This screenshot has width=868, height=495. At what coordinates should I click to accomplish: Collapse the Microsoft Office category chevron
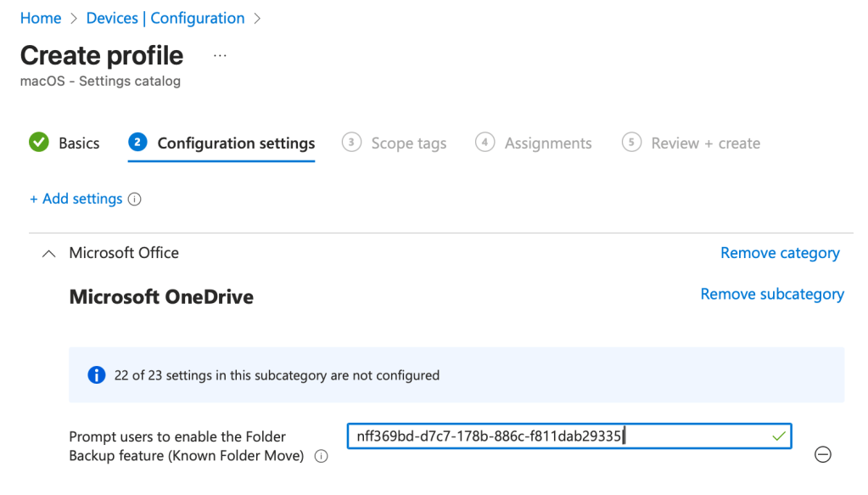pyautogui.click(x=49, y=253)
